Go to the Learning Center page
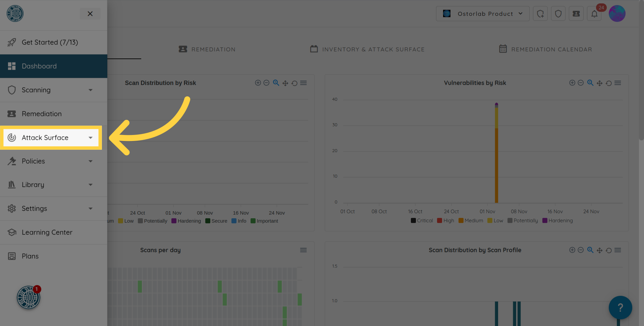The image size is (644, 326). [x=47, y=232]
